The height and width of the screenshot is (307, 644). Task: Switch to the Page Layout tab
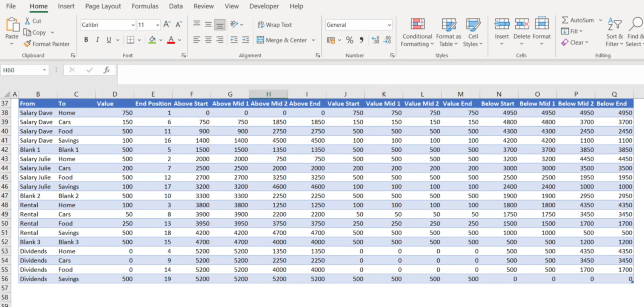[x=103, y=6]
